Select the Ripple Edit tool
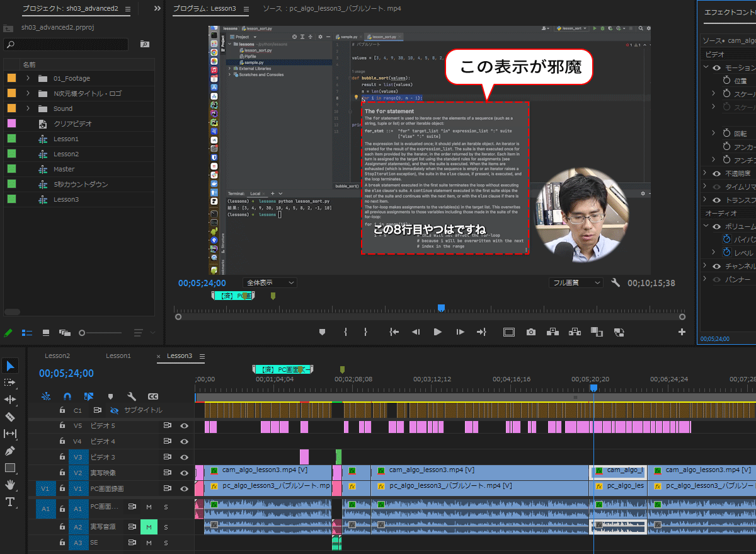This screenshot has height=554, width=756. 11,400
